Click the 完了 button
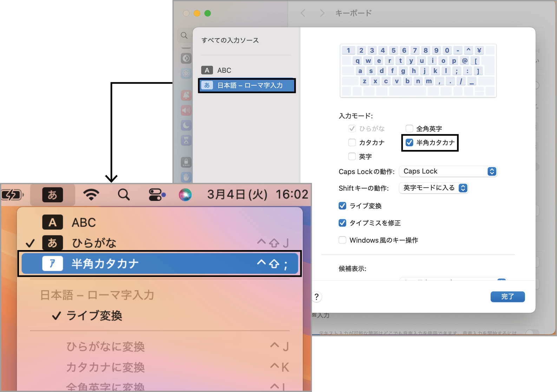 tap(507, 296)
